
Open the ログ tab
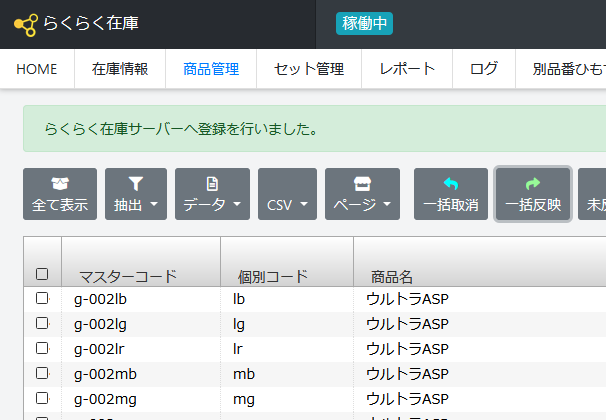[x=484, y=69]
